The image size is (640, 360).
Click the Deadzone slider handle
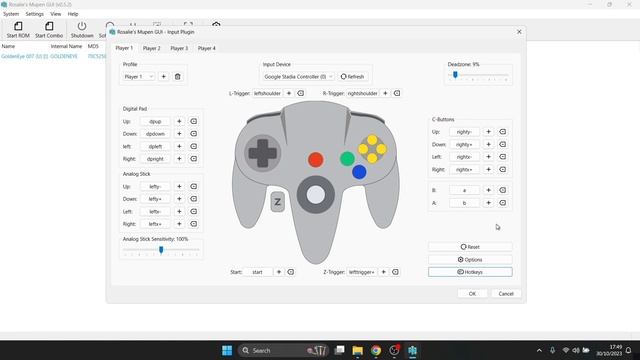455,75
